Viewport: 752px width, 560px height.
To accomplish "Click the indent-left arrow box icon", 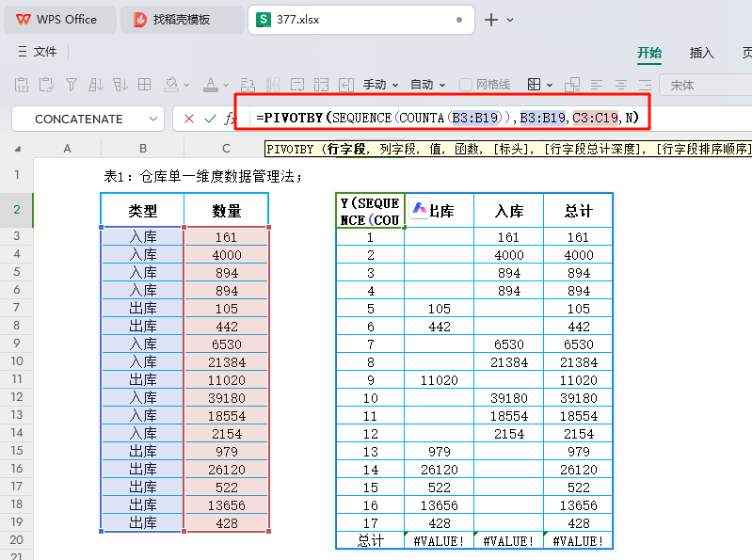I will pyautogui.click(x=345, y=85).
